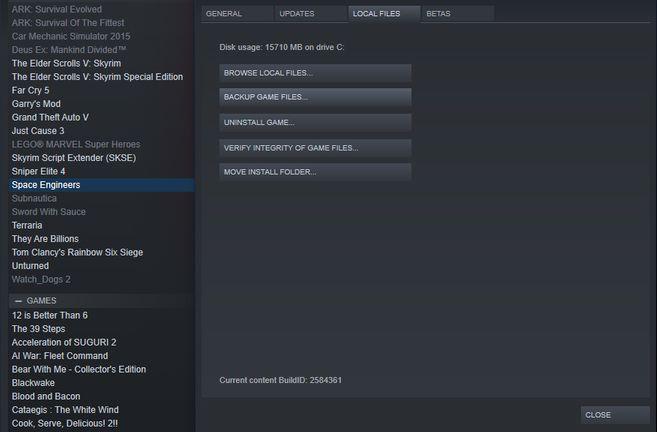Select The 39 Steps
The image size is (657, 432).
pos(39,329)
